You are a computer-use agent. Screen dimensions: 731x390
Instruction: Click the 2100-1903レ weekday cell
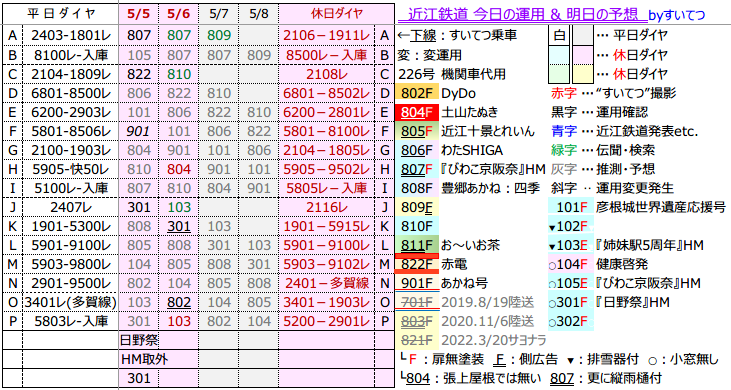click(x=70, y=151)
